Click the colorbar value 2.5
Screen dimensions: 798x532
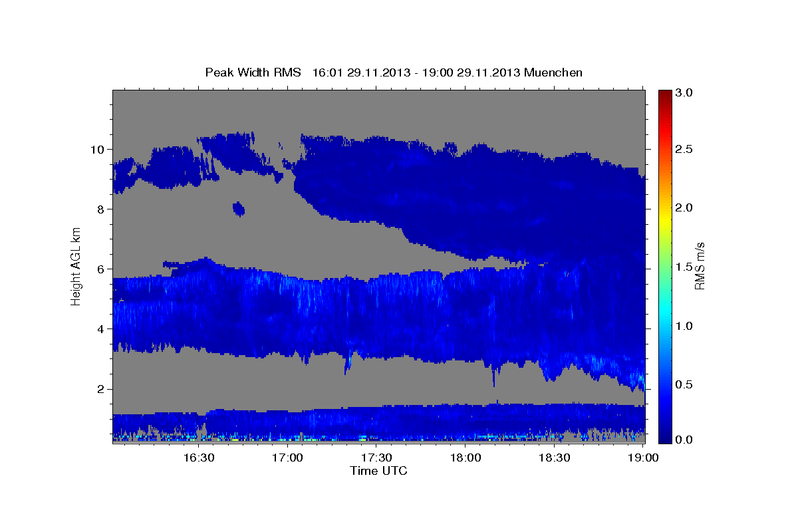(685, 149)
